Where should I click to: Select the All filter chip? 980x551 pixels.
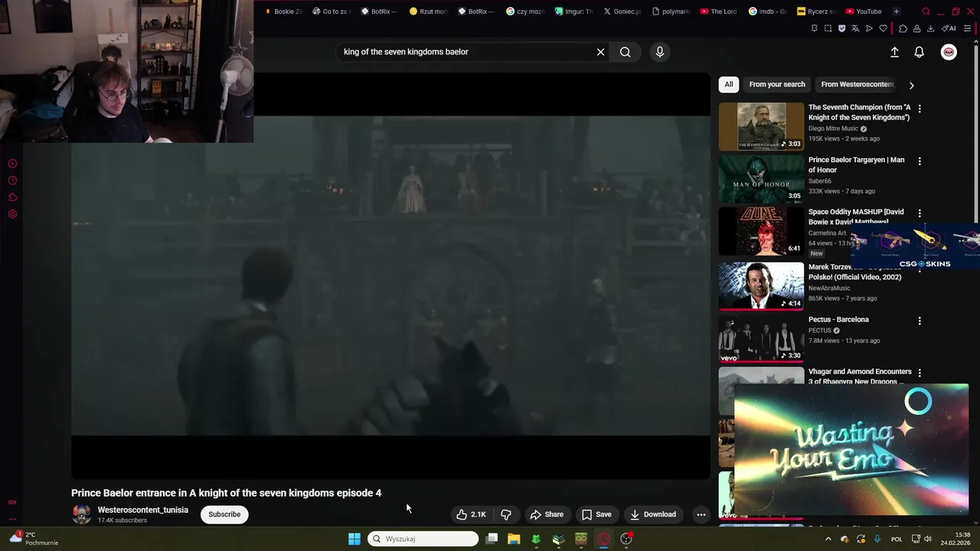click(729, 84)
